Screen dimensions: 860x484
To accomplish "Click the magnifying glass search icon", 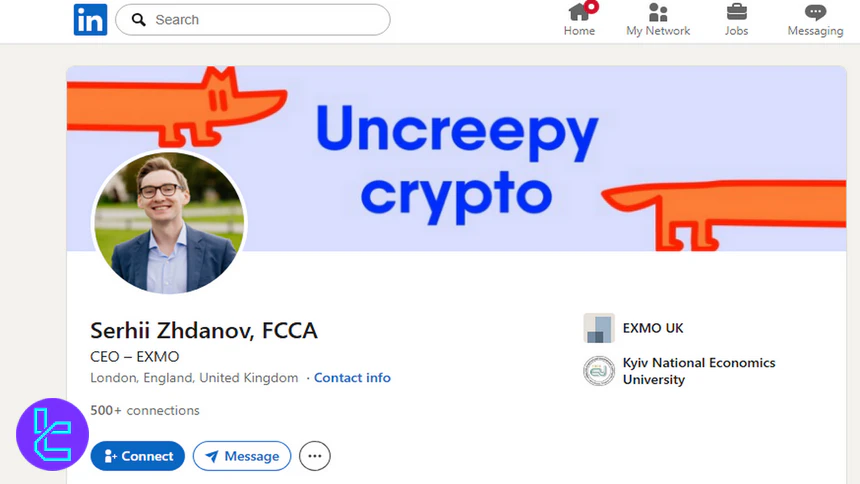I will [x=139, y=20].
